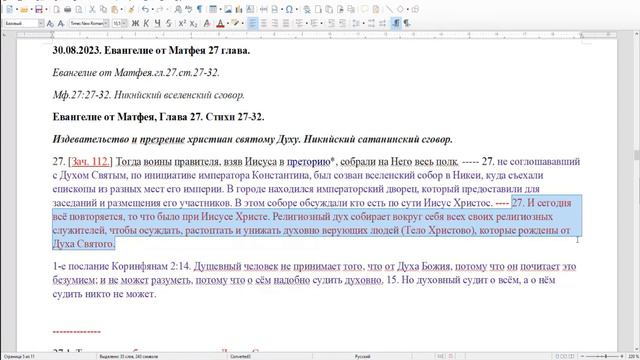Screen dimensions: 640x360
Task: Save the document with floppy icon
Action: click(x=38, y=9)
